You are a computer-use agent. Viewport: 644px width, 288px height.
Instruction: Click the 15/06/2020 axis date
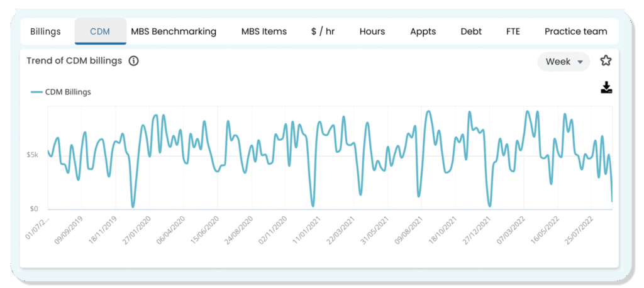pyautogui.click(x=206, y=230)
